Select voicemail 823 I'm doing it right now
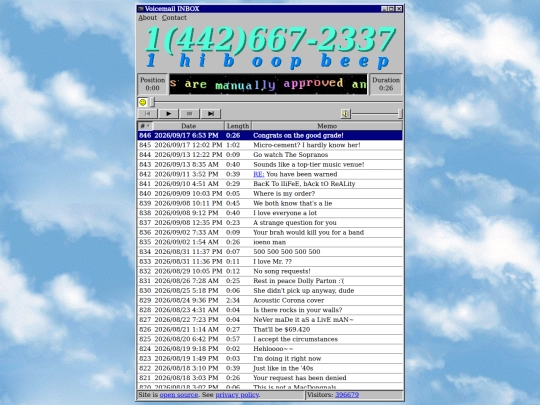 [270, 358]
